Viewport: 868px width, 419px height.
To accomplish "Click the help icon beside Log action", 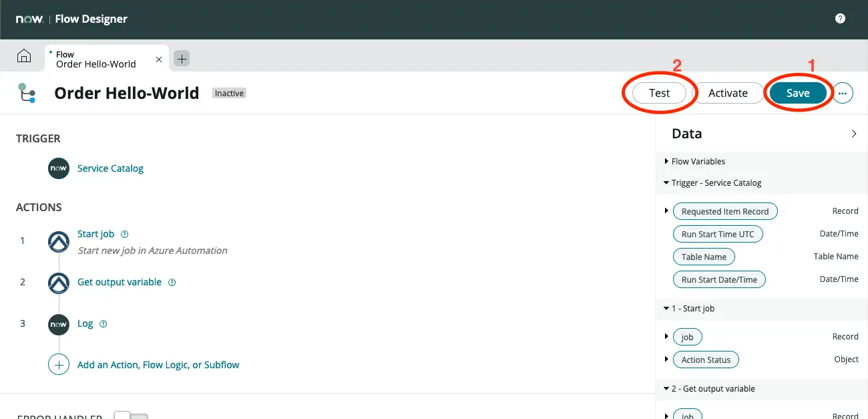I will 103,324.
